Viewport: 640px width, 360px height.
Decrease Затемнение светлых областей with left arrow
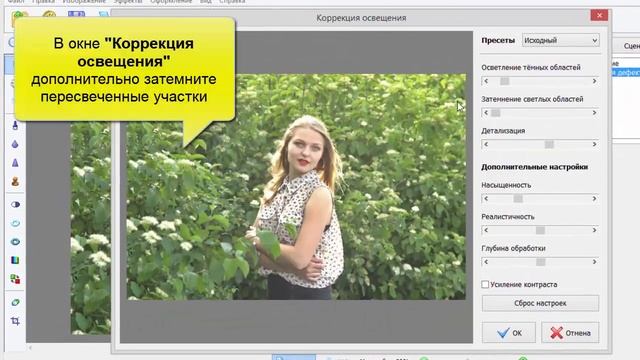486,113
